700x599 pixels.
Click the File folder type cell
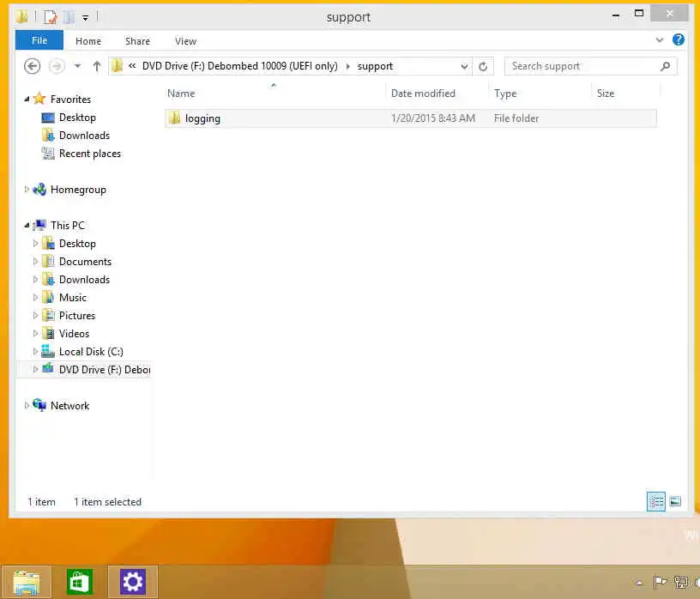(x=516, y=118)
